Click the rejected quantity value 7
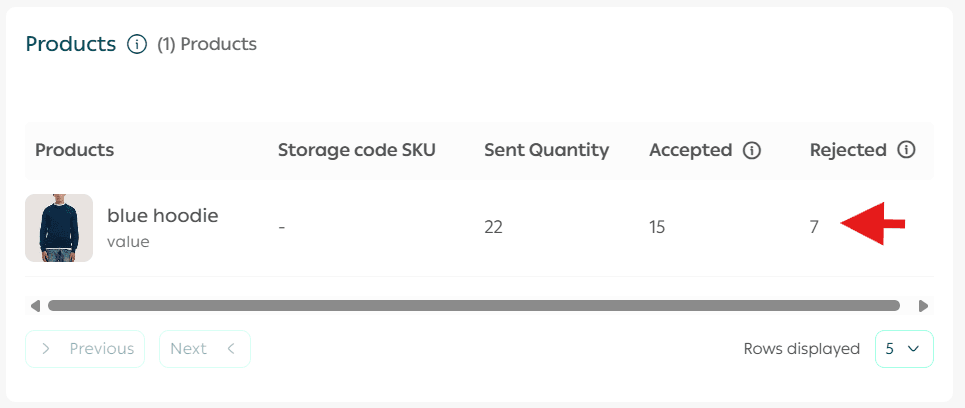The image size is (965, 408). point(814,227)
